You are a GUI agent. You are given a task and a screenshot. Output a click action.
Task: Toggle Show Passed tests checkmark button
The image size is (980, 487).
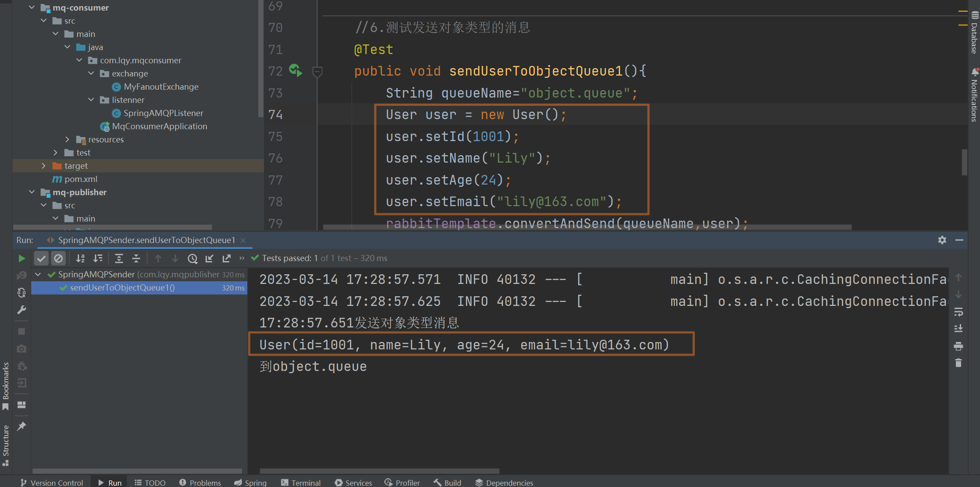tap(41, 258)
